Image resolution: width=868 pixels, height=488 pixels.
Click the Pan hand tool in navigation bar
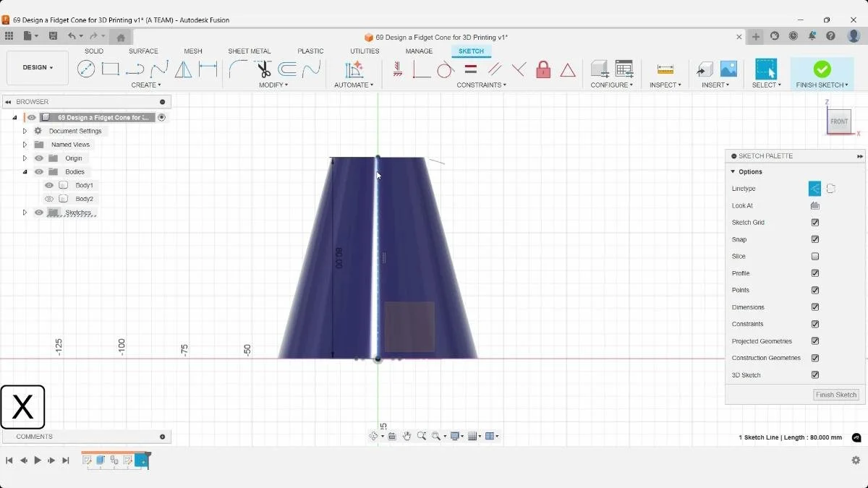407,436
